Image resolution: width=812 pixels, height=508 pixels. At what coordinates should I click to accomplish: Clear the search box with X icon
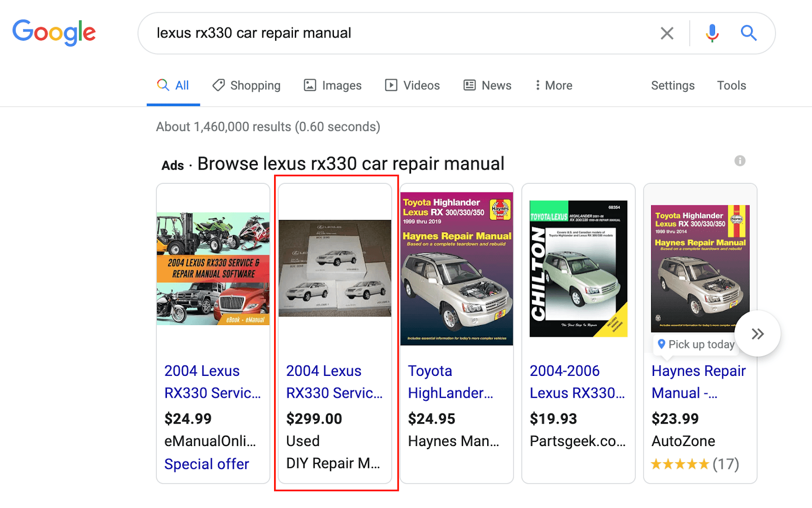point(667,34)
